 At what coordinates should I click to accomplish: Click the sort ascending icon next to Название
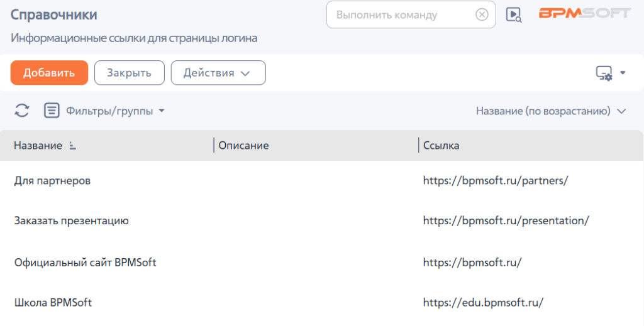72,146
